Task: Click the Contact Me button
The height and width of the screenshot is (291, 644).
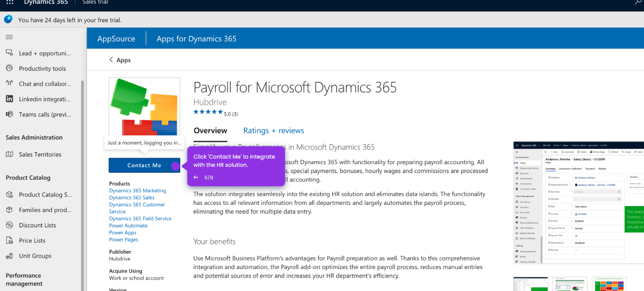Action: coord(144,165)
